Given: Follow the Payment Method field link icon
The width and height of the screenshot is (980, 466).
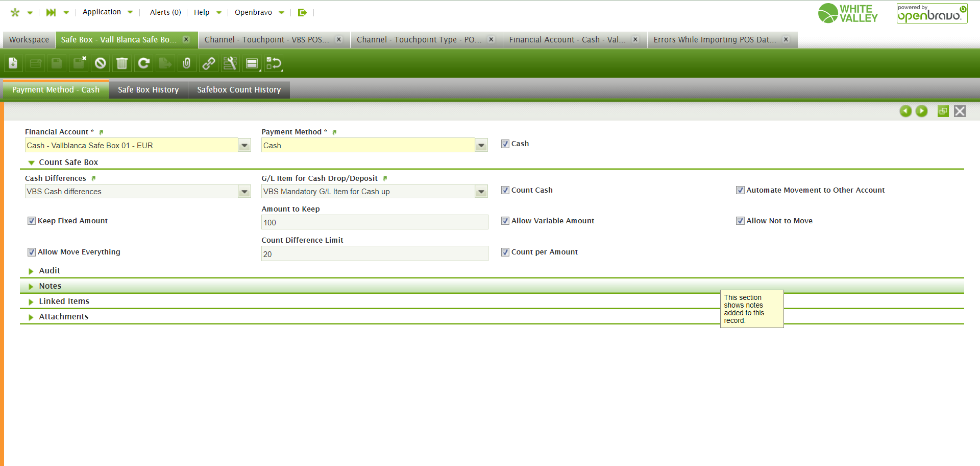Looking at the screenshot, I should tap(334, 132).
